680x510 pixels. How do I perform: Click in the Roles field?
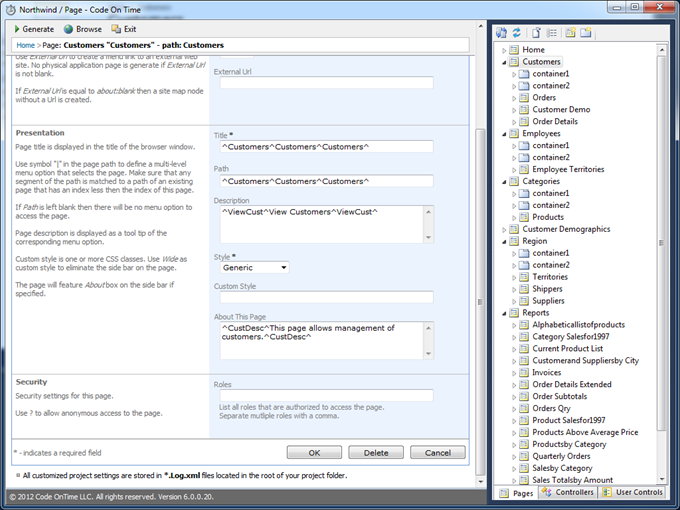(x=327, y=395)
